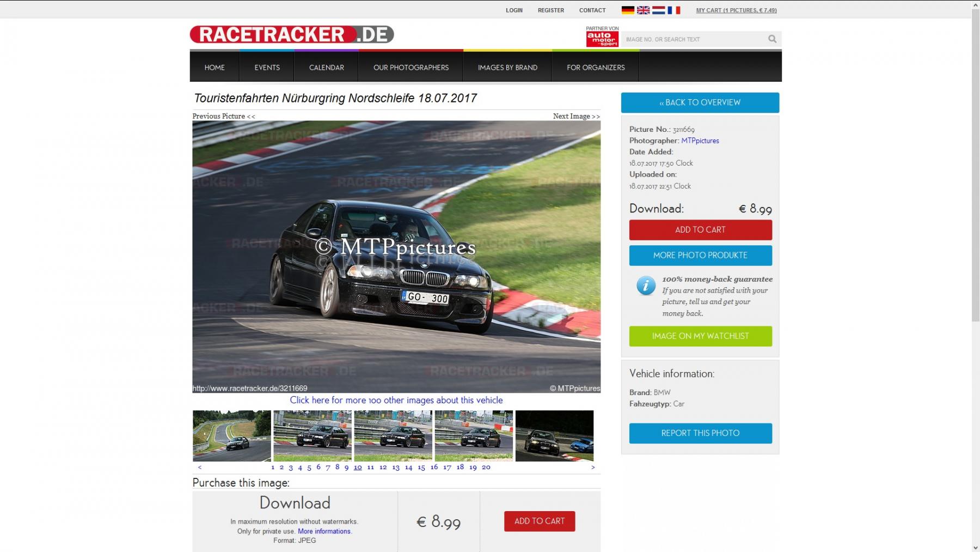Report this photo
Viewport: 980px width, 552px height.
pyautogui.click(x=700, y=433)
